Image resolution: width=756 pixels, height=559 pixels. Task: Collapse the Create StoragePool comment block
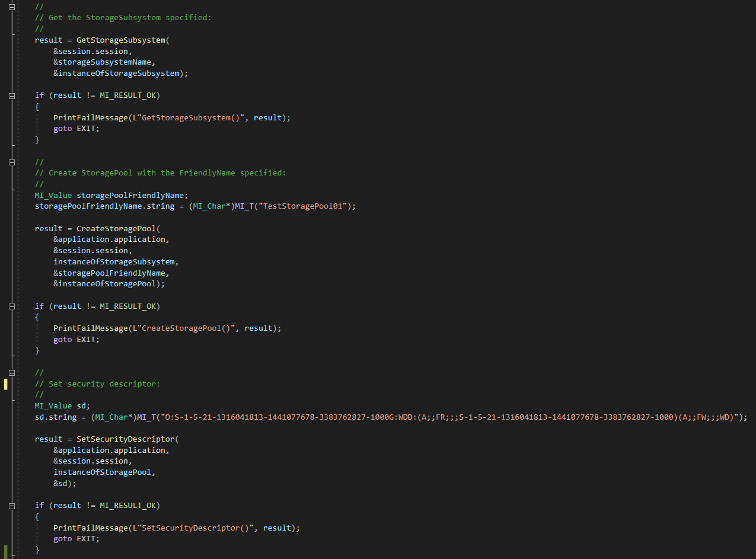click(12, 162)
